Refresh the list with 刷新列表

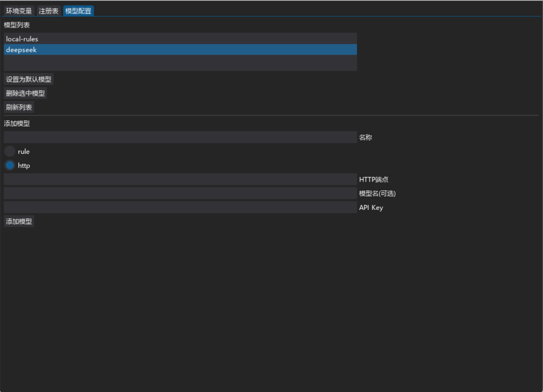(x=19, y=107)
